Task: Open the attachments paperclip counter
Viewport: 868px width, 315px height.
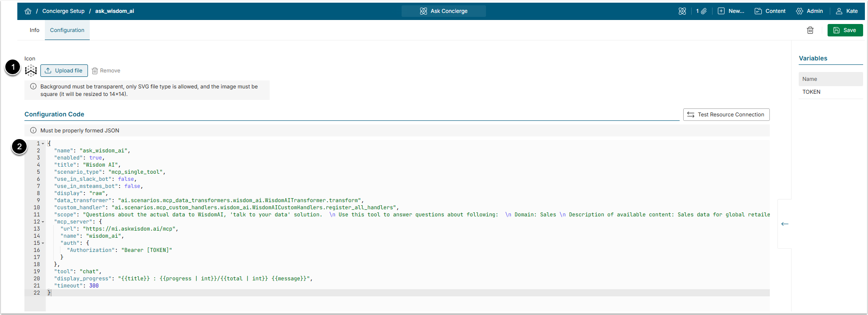Action: click(701, 11)
